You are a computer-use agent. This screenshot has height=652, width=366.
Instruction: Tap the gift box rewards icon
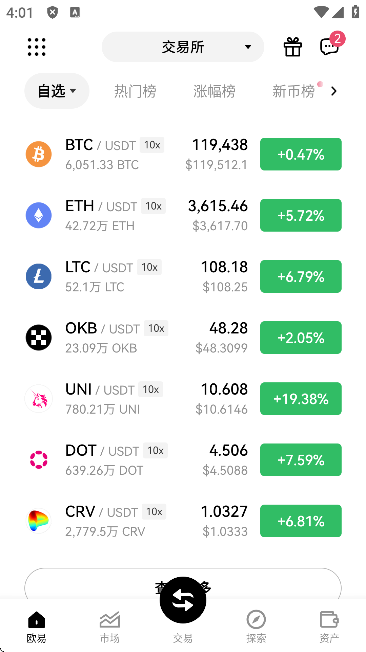(293, 47)
